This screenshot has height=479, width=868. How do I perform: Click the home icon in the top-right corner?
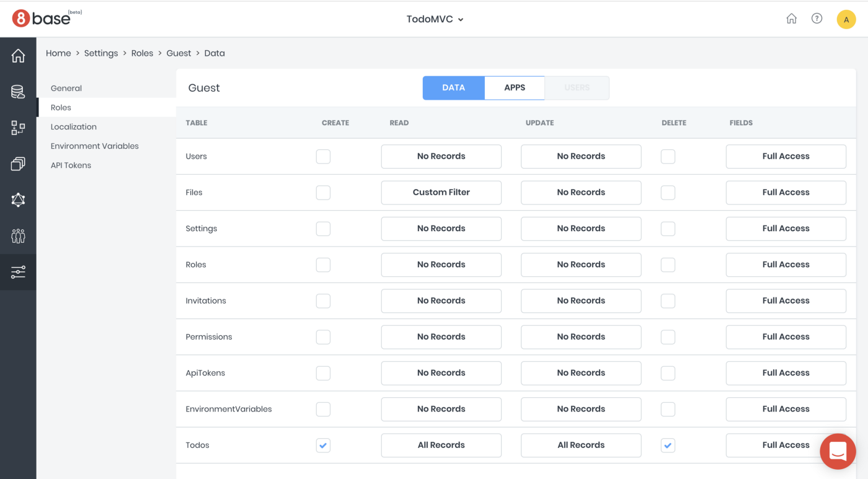tap(792, 19)
